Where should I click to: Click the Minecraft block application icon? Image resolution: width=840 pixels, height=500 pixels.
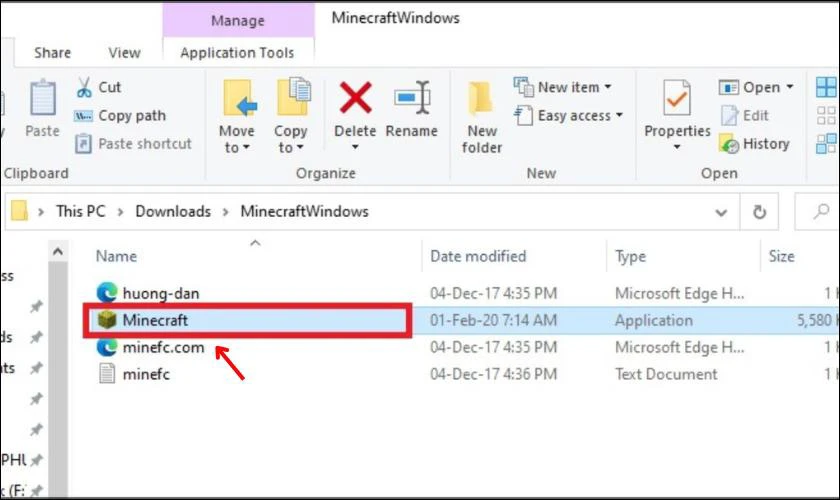pyautogui.click(x=107, y=320)
